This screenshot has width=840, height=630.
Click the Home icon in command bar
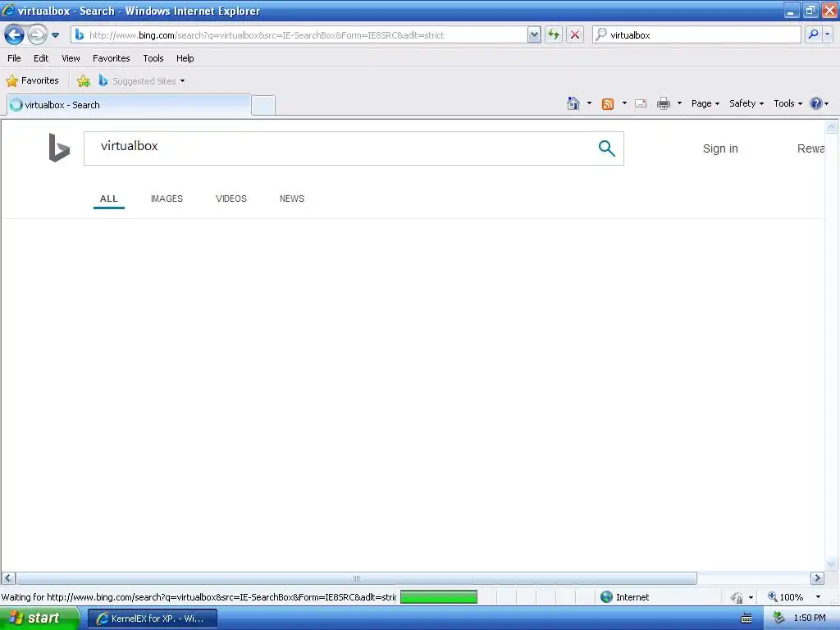573,103
